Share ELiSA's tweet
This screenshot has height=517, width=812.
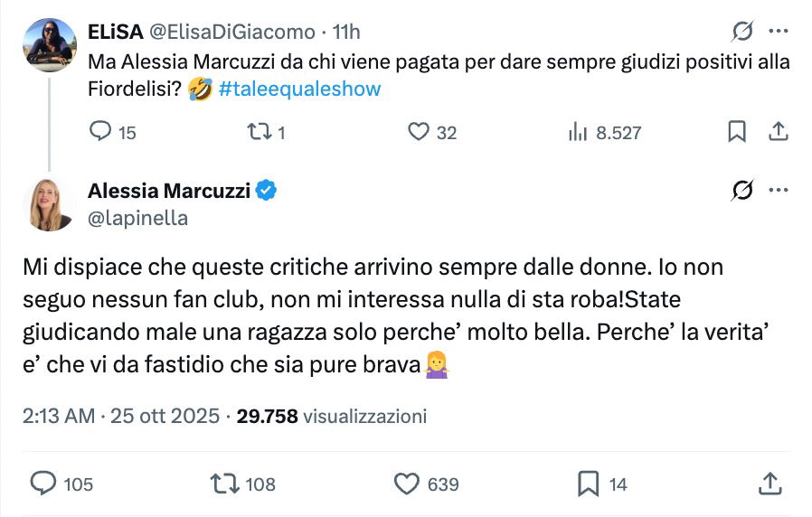coord(778,132)
